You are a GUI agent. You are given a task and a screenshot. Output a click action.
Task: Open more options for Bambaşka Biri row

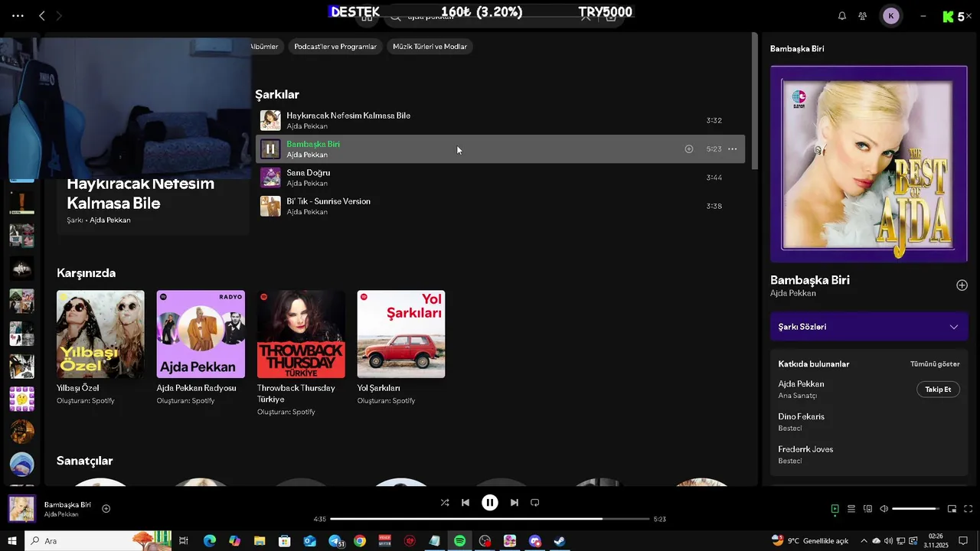[x=733, y=149]
